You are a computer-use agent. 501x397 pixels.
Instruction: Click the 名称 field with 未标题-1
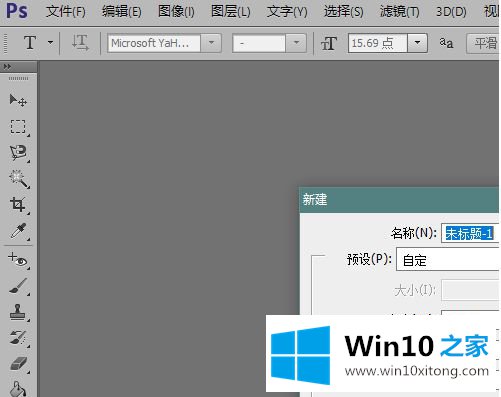pos(470,233)
